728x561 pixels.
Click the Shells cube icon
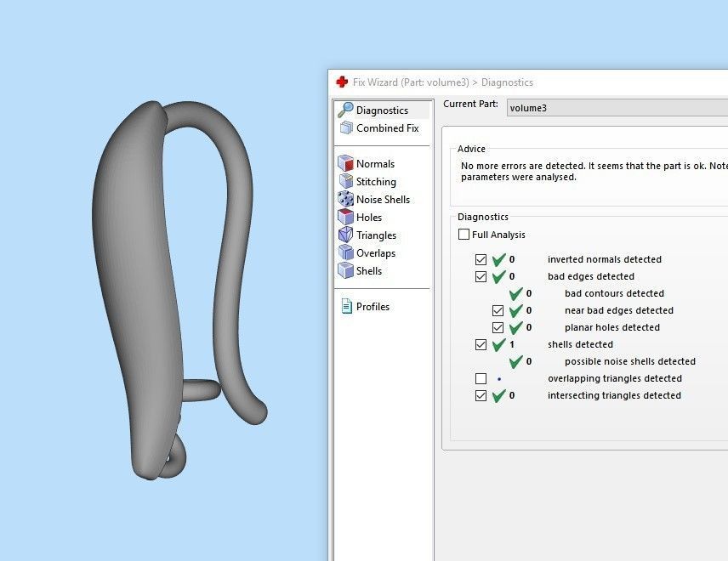pyautogui.click(x=345, y=270)
